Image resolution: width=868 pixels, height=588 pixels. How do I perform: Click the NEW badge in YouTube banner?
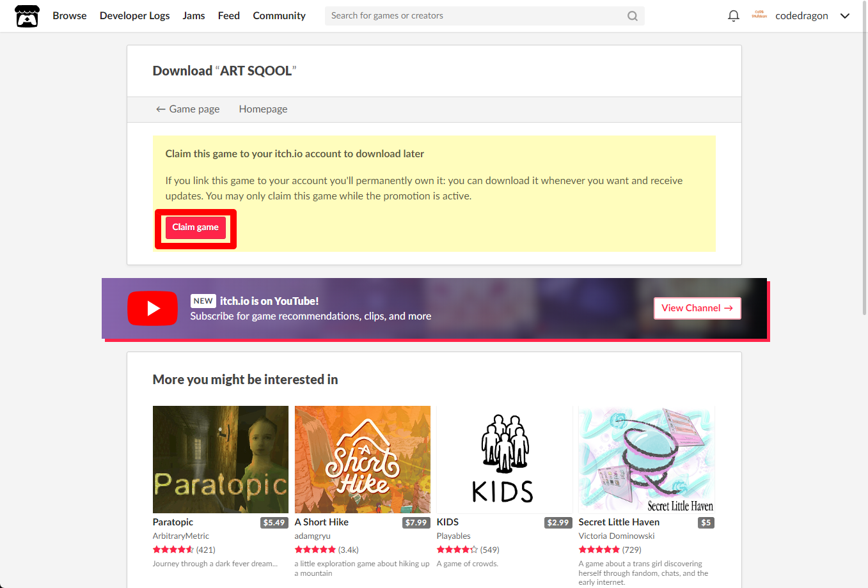203,301
